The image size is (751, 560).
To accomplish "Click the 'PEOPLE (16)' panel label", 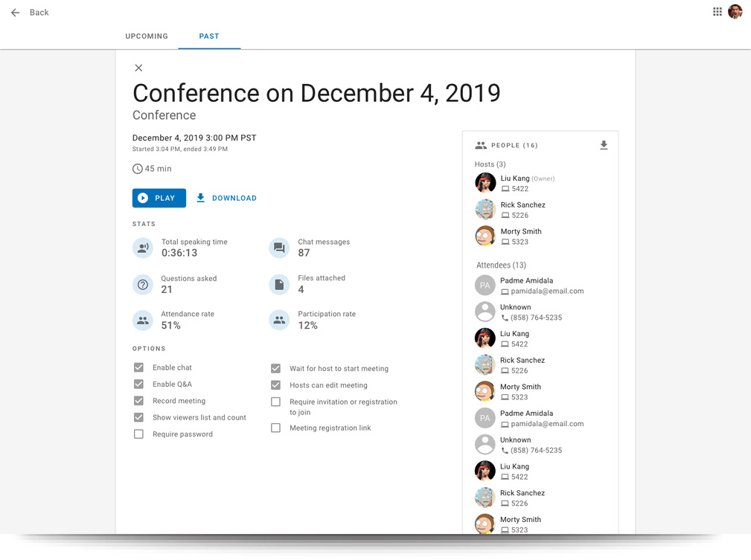I will pos(514,146).
